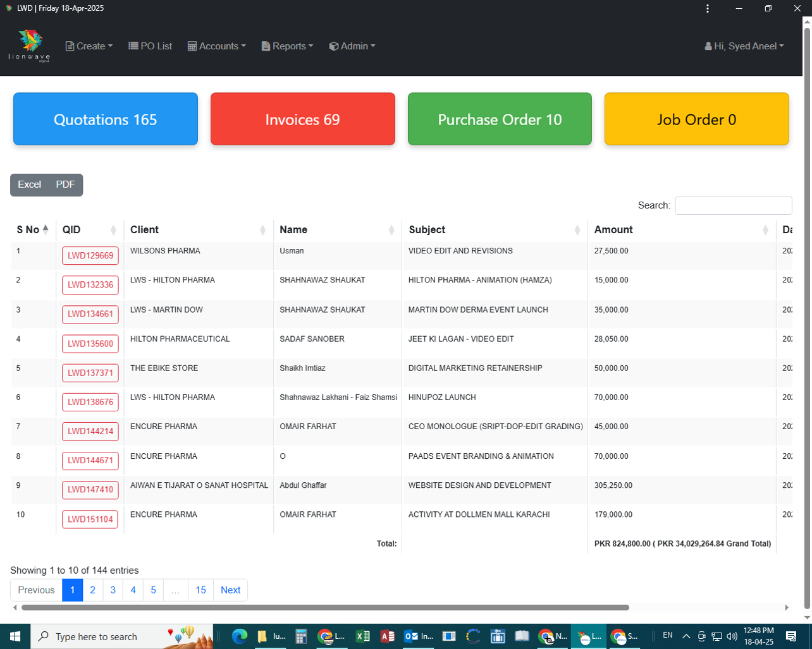Expand the Hi, Syed Aneel user menu
Viewport: 812px width, 649px height.
[x=744, y=46]
